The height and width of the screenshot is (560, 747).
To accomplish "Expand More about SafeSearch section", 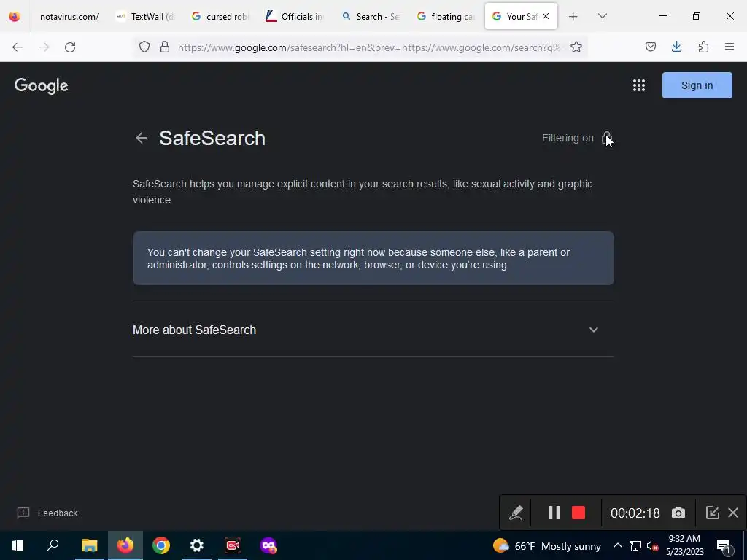I will point(373,330).
